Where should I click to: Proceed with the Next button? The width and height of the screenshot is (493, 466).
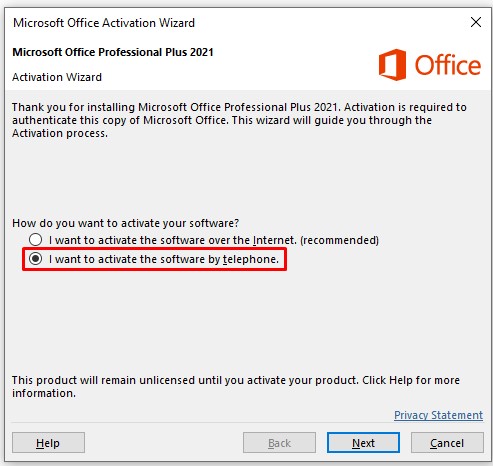click(363, 443)
